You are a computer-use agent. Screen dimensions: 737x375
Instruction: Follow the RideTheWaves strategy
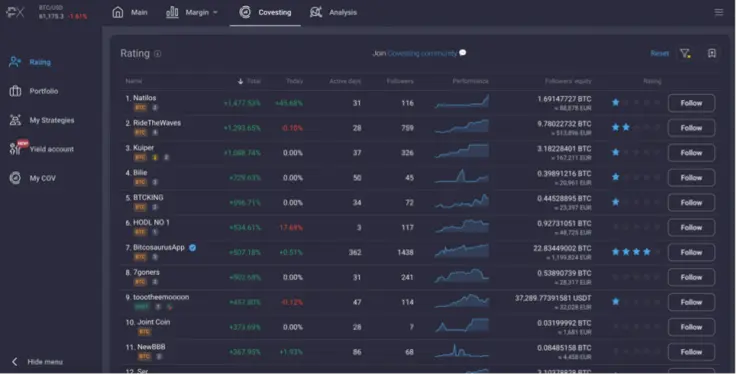coord(691,128)
